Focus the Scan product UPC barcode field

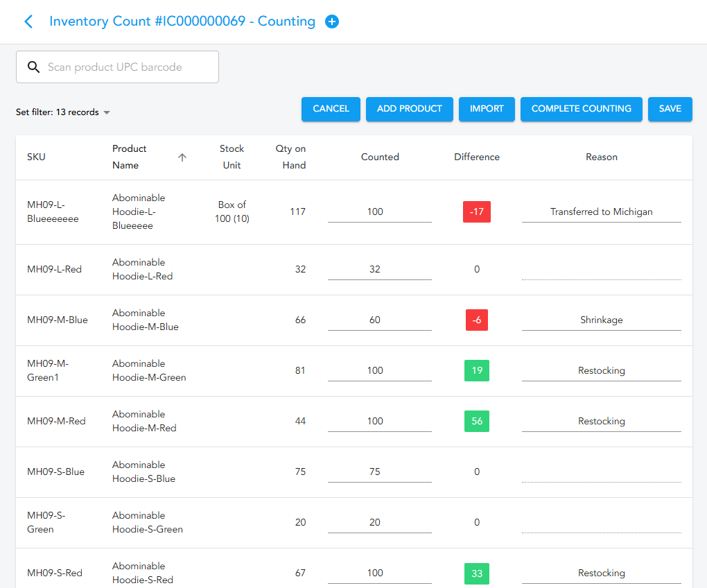click(x=128, y=67)
